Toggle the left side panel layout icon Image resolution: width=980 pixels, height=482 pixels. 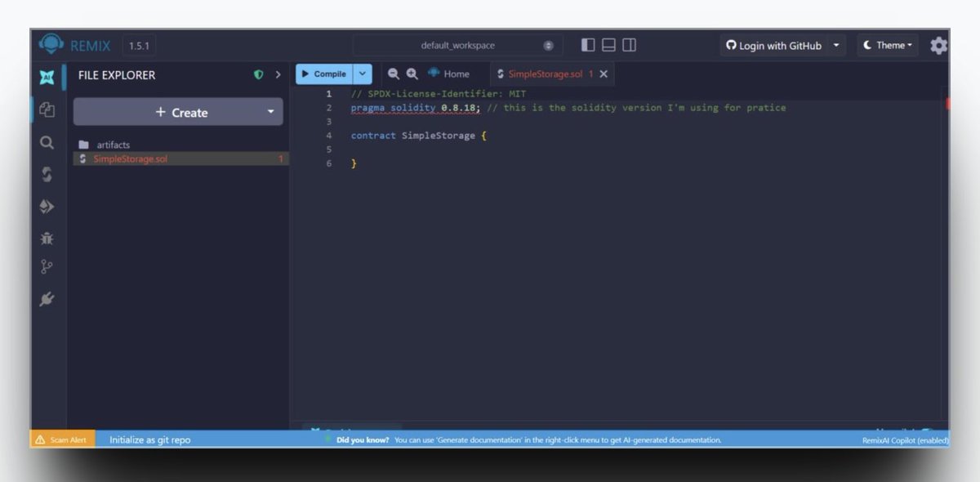(588, 45)
